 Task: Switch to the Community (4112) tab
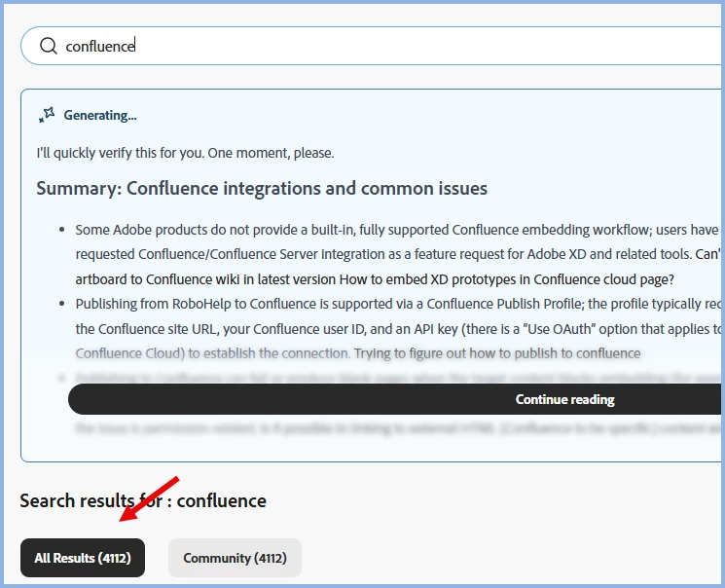tap(235, 558)
